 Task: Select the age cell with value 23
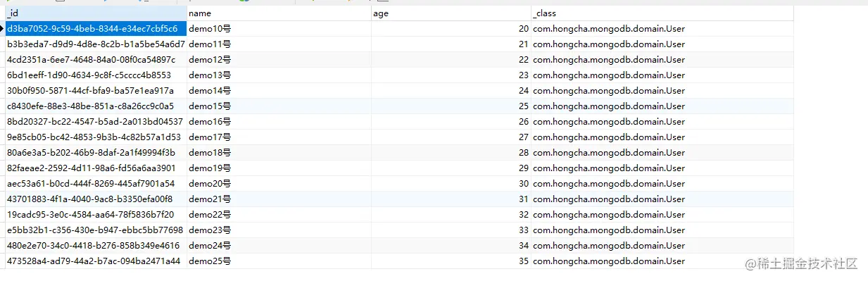[x=451, y=75]
